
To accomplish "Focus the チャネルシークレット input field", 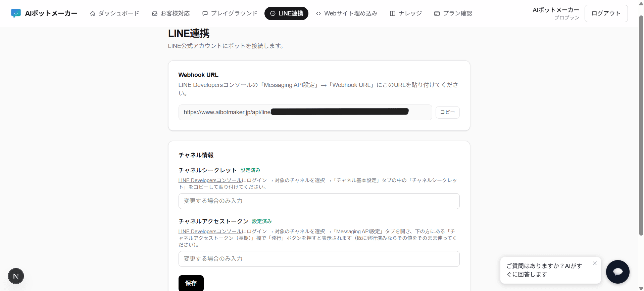I will (x=319, y=201).
